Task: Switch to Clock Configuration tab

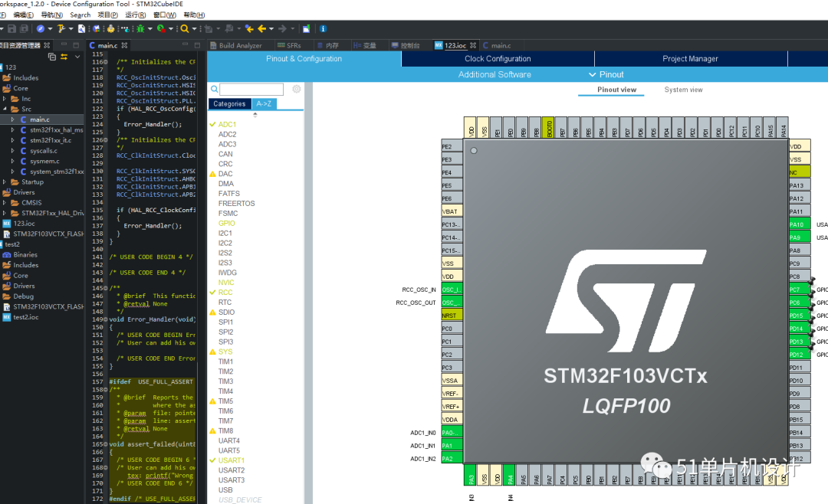Action: [x=498, y=58]
